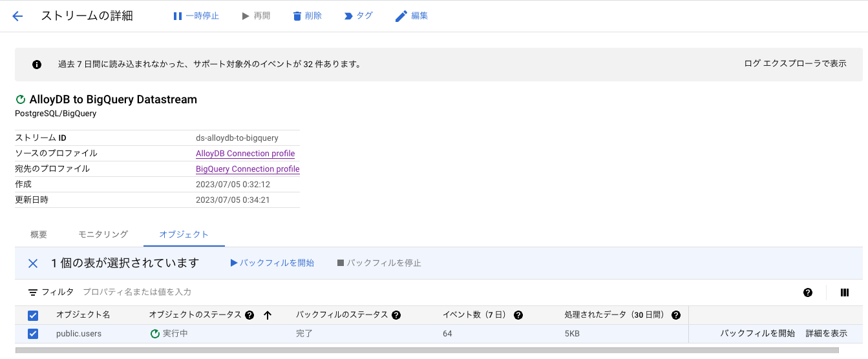Open the タグ tag options
Screen dimensions: 868x359
[358, 15]
